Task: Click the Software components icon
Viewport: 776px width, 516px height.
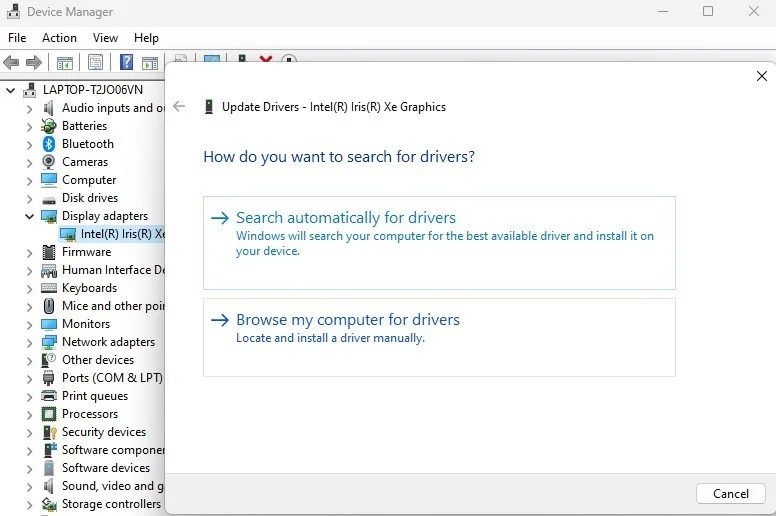Action: coord(50,450)
